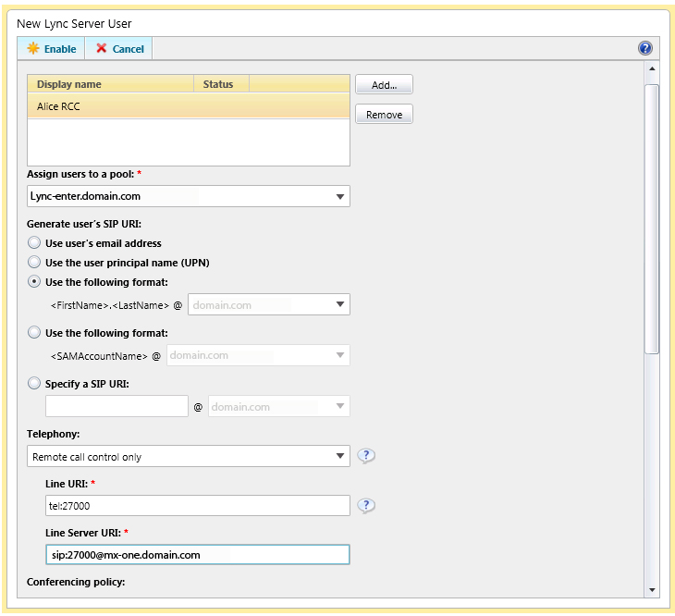The height and width of the screenshot is (616, 675).
Task: Click the help icon beside Line URI field
Action: 366,505
